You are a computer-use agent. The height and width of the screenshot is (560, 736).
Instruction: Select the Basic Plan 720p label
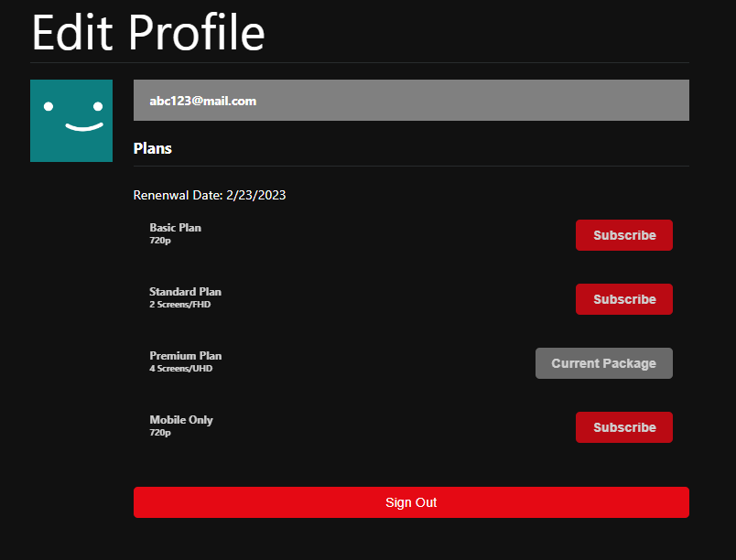(x=175, y=233)
